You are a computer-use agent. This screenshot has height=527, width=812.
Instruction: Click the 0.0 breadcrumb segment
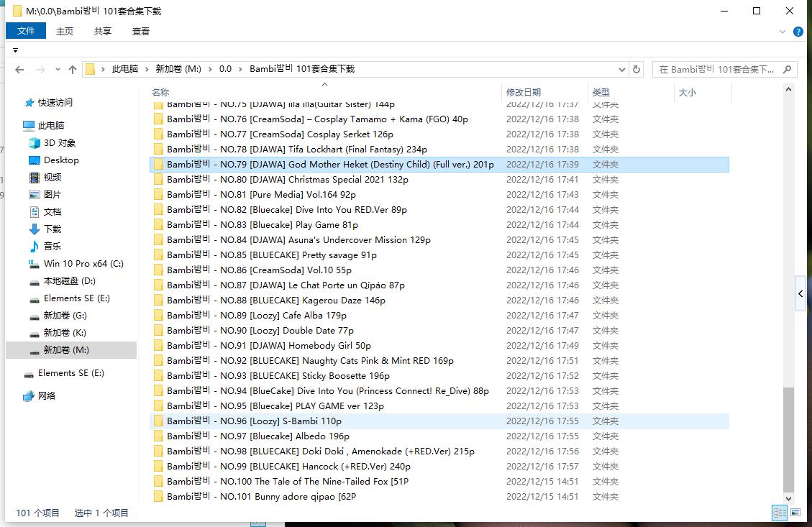pyautogui.click(x=225, y=69)
